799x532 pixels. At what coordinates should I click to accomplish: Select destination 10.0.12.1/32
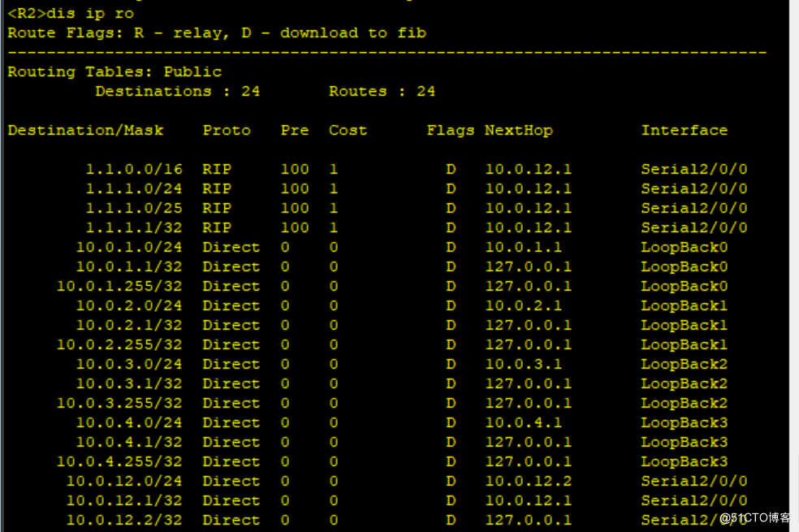point(124,500)
